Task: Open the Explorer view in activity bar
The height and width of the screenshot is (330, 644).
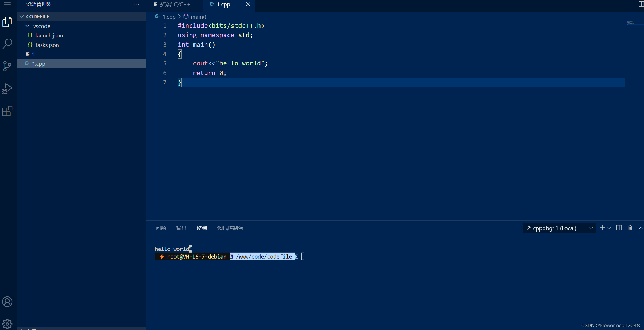Action: [7, 22]
